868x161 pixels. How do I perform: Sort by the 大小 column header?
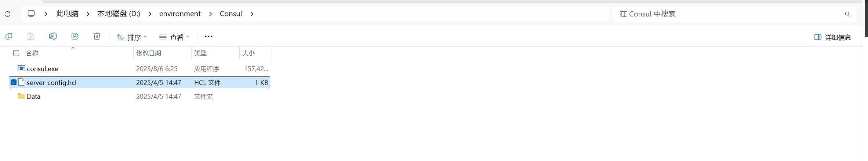(x=248, y=53)
